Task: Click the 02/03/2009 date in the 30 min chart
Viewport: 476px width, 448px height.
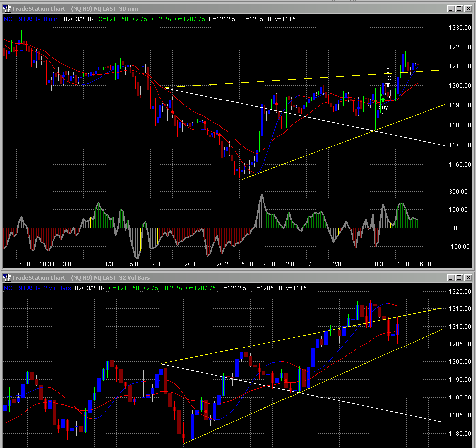Action: pyautogui.click(x=79, y=19)
